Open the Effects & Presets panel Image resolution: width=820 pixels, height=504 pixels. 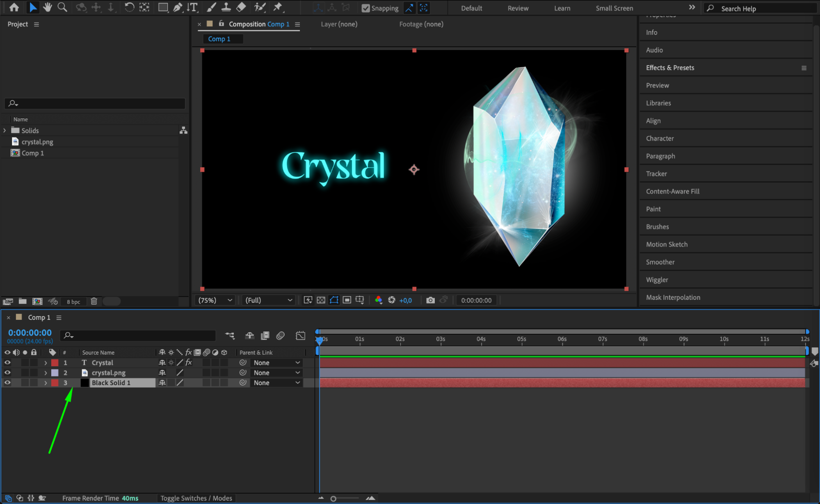click(670, 68)
